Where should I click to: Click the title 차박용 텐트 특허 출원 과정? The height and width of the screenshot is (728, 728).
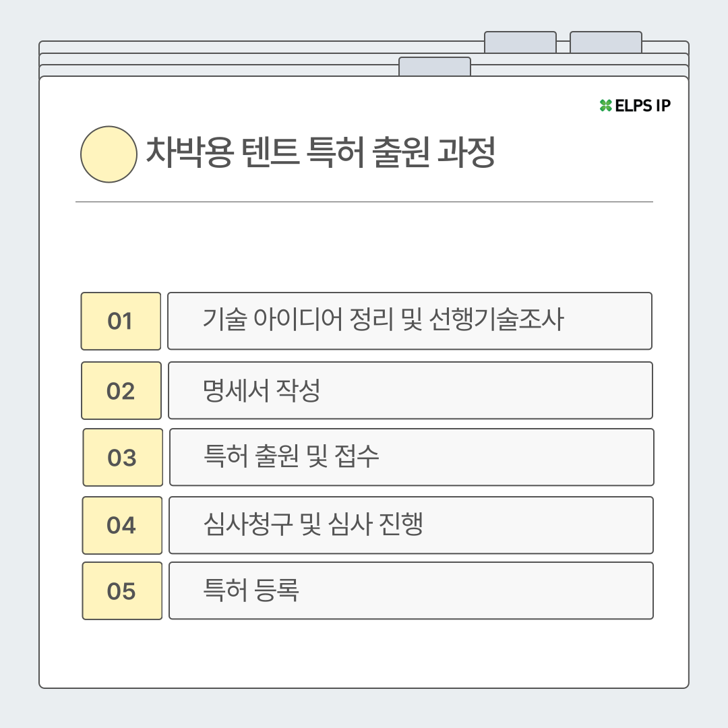click(x=320, y=152)
